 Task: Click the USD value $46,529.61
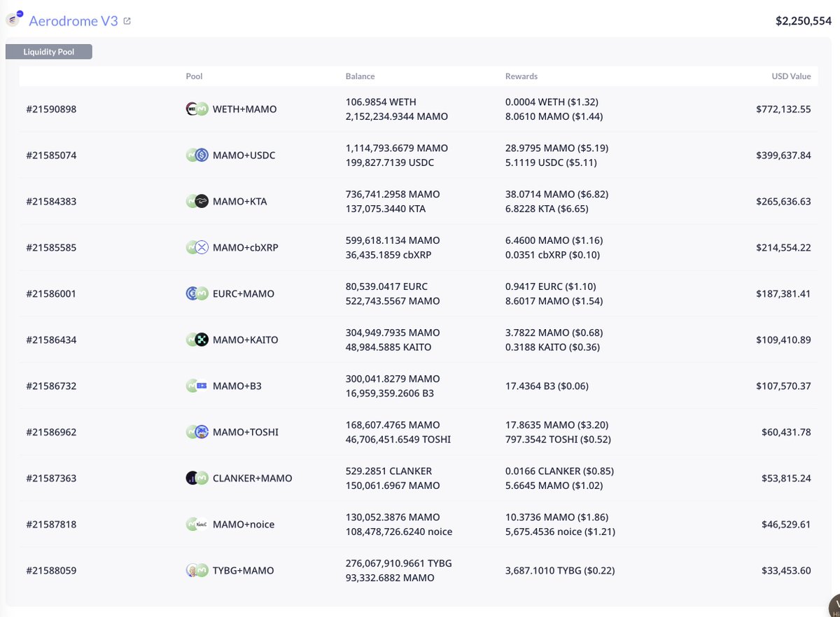[x=786, y=525]
